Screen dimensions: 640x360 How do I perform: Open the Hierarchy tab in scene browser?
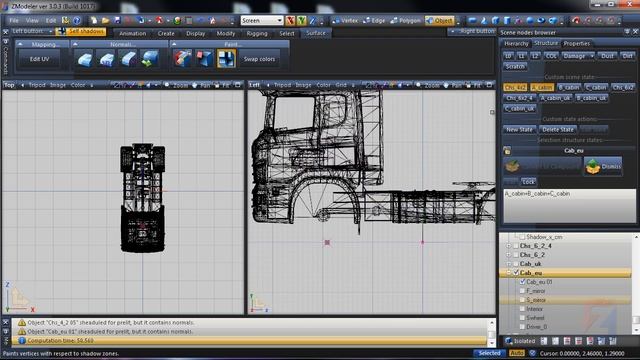[516, 43]
